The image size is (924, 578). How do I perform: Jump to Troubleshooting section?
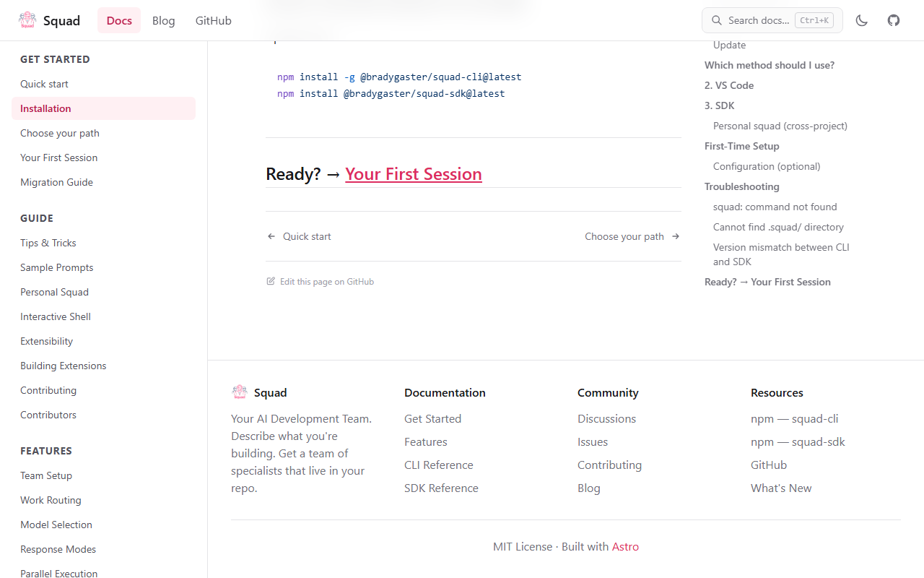[742, 186]
